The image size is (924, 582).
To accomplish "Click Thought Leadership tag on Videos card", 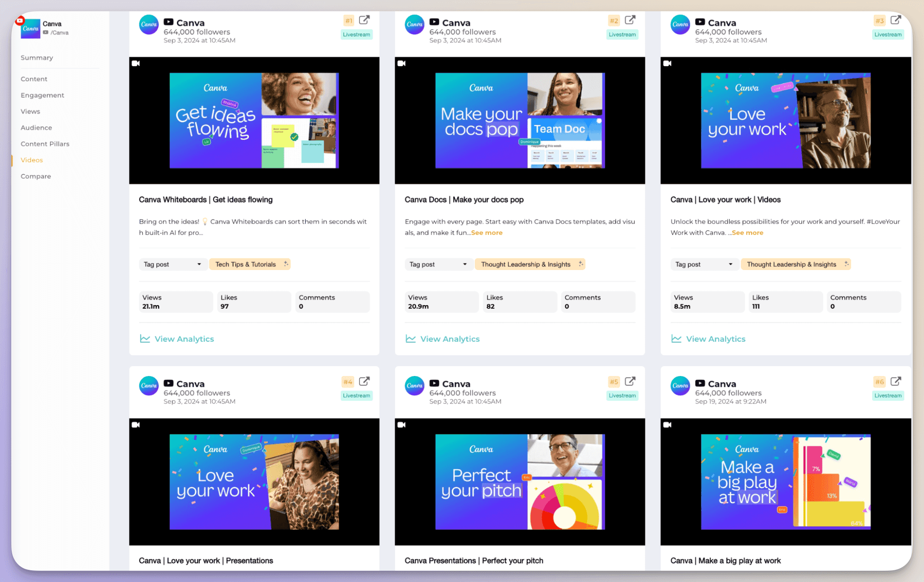I will [795, 264].
